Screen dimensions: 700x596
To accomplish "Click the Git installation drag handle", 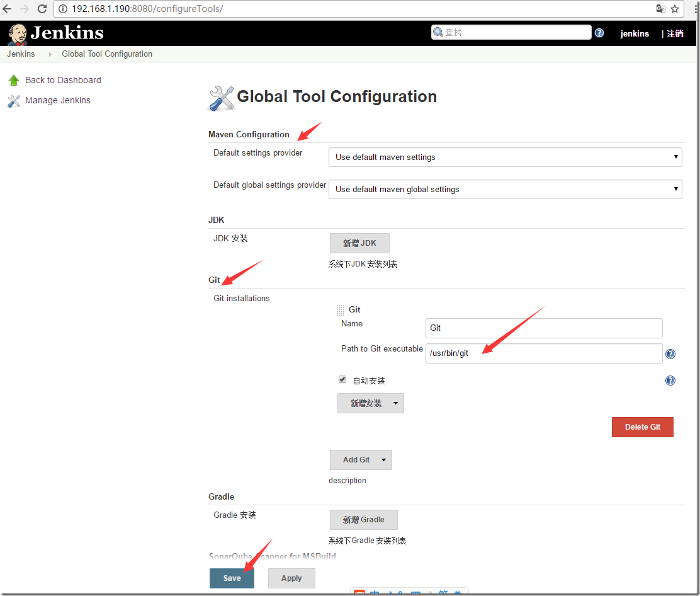I will [x=340, y=310].
